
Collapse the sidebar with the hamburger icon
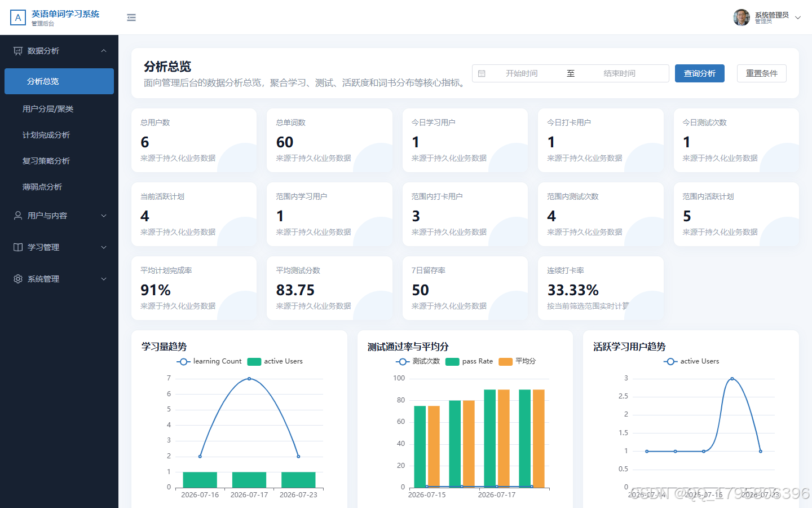pos(131,17)
